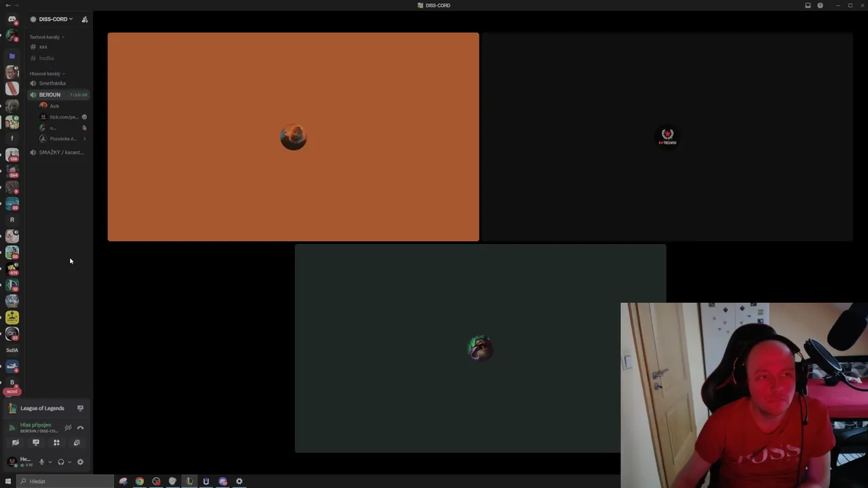Select the BEROUN voice channel
This screenshot has height=488, width=868.
pyautogui.click(x=50, y=95)
